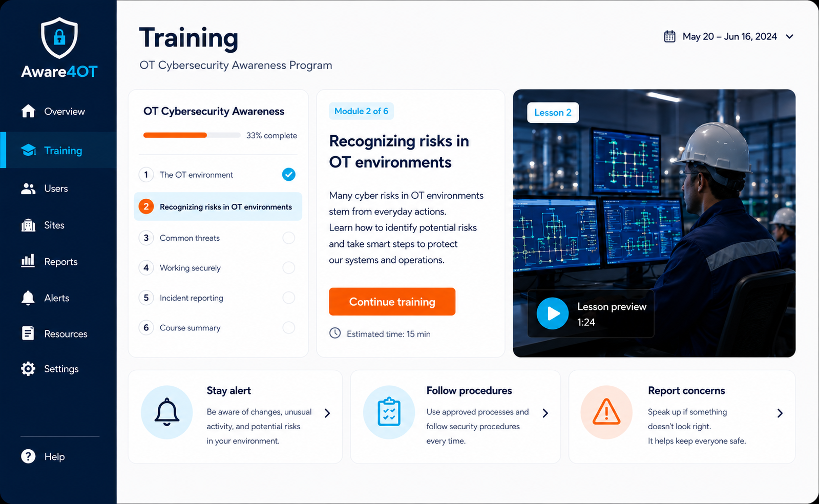Click the Overview home icon

28,111
